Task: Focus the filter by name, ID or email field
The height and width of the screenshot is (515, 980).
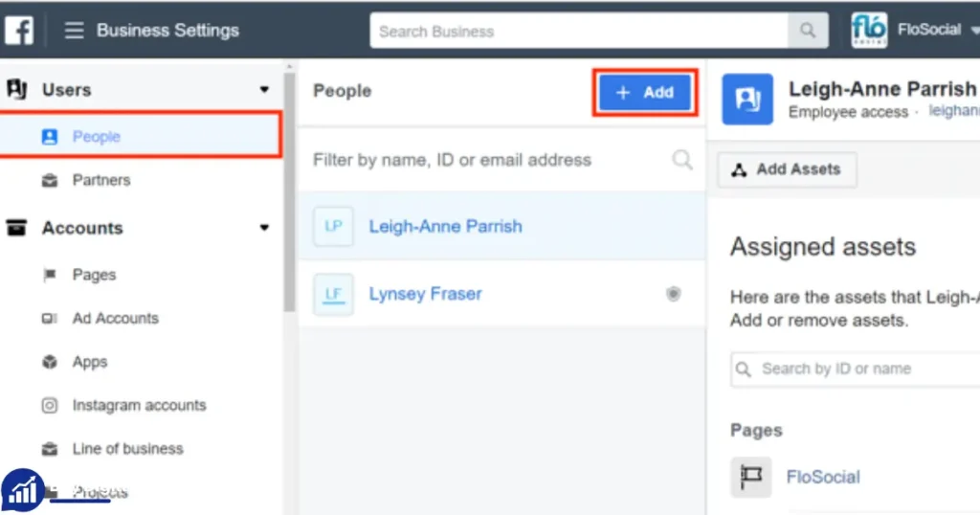Action: click(502, 160)
